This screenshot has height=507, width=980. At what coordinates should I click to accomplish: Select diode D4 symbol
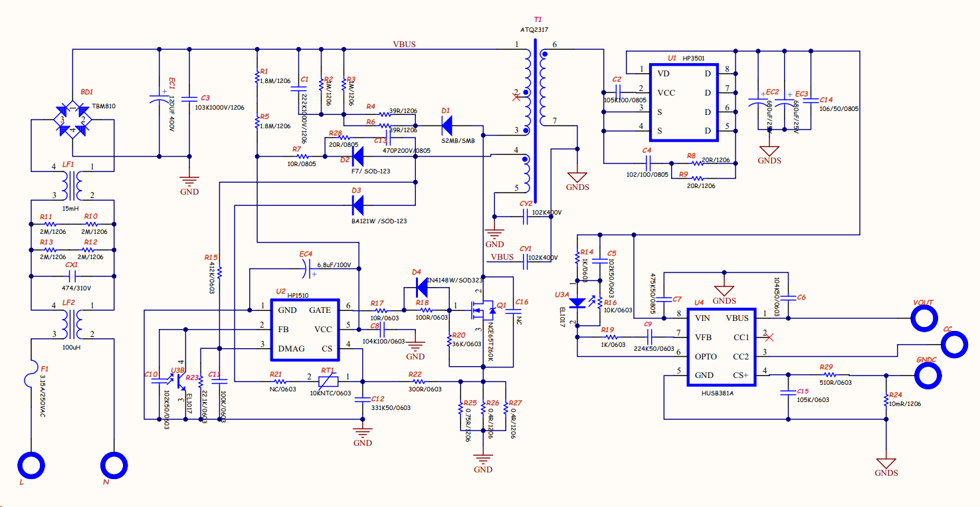coord(421,287)
